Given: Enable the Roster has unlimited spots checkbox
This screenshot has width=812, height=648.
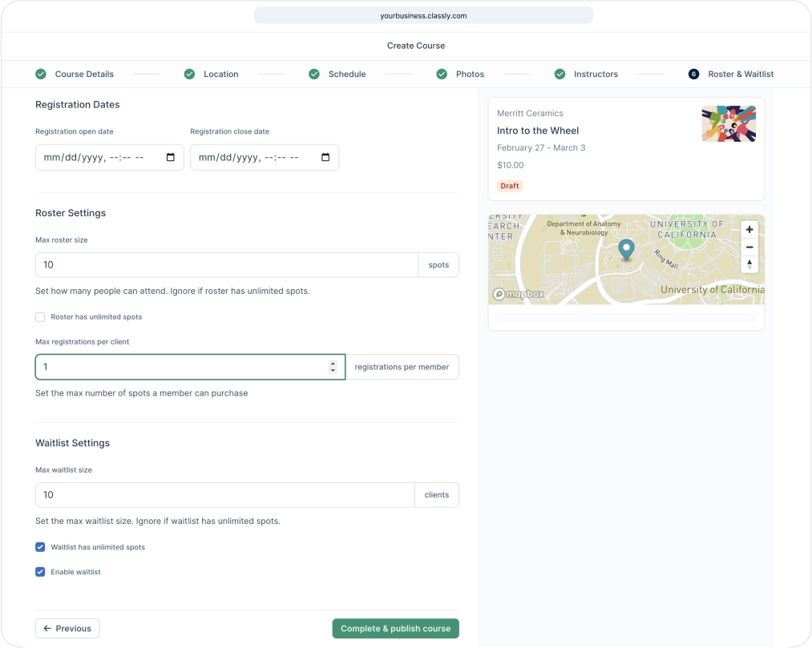Looking at the screenshot, I should (40, 316).
